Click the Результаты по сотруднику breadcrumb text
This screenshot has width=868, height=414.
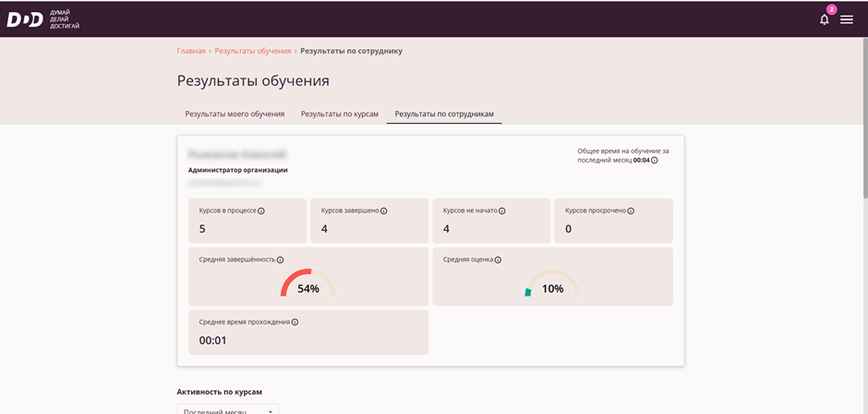pos(352,51)
